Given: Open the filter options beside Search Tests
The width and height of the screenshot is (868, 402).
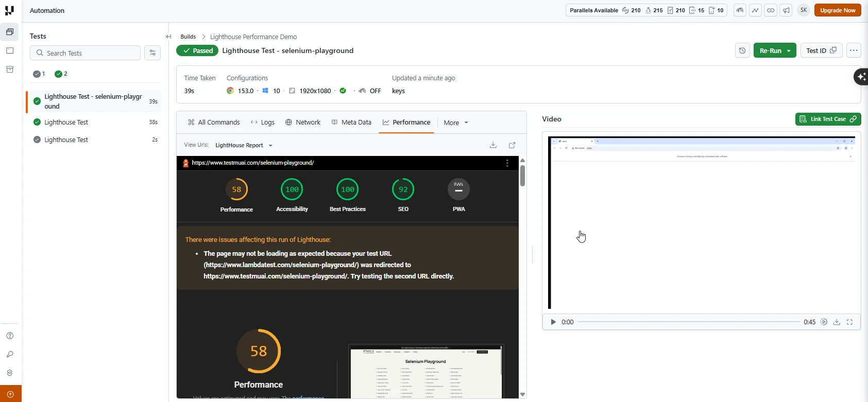Looking at the screenshot, I should pos(152,53).
